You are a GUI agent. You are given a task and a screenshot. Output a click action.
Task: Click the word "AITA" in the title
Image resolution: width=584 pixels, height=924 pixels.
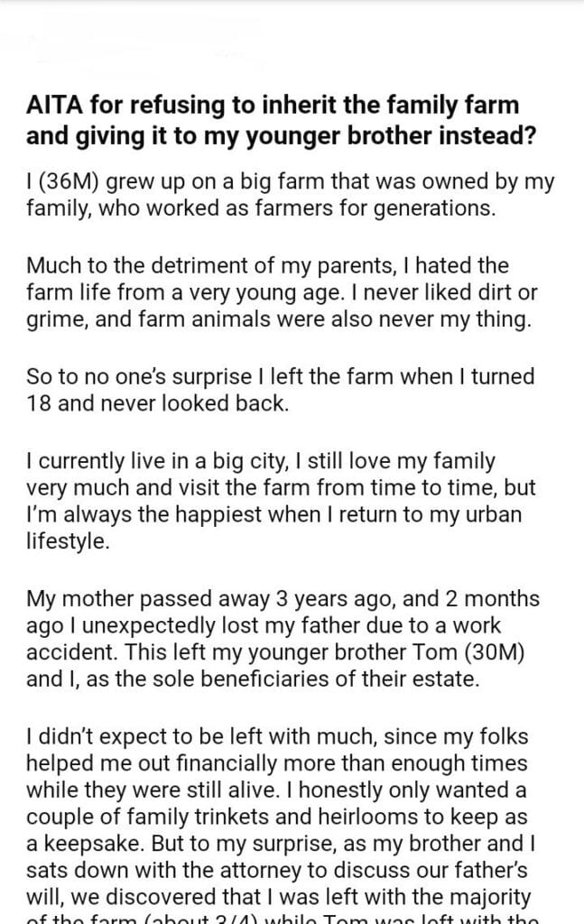pos(53,105)
